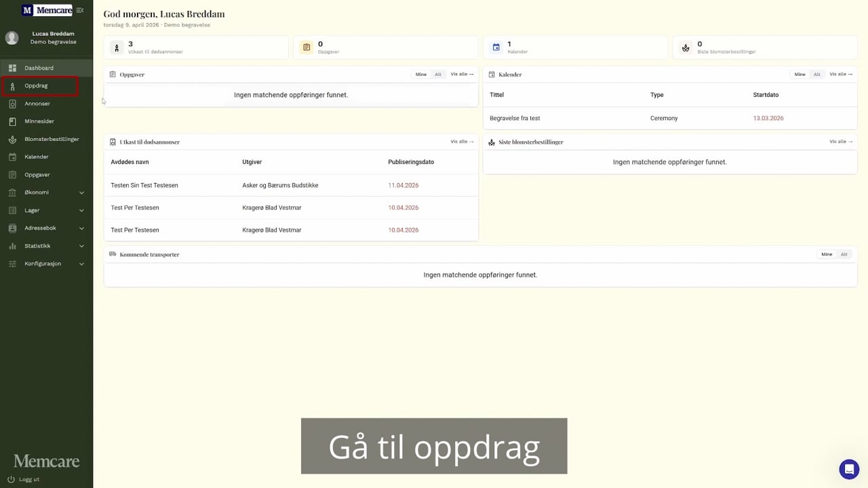Click the Asker og Bærums Budstikke cell

click(280, 185)
